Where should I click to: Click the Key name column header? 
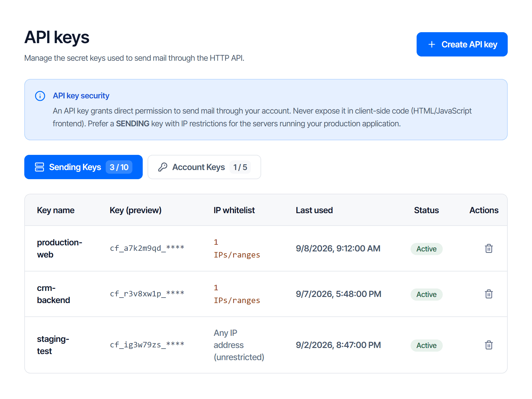pyautogui.click(x=56, y=210)
